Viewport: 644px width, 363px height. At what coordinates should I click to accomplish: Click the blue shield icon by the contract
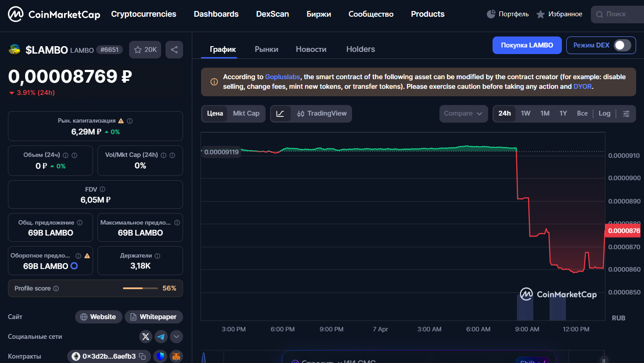click(160, 356)
